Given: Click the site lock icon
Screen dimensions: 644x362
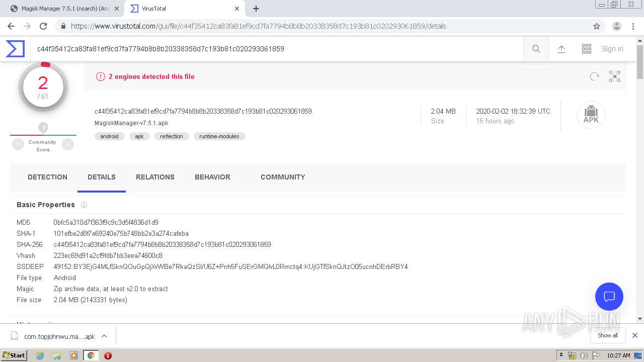Looking at the screenshot, I should (63, 26).
